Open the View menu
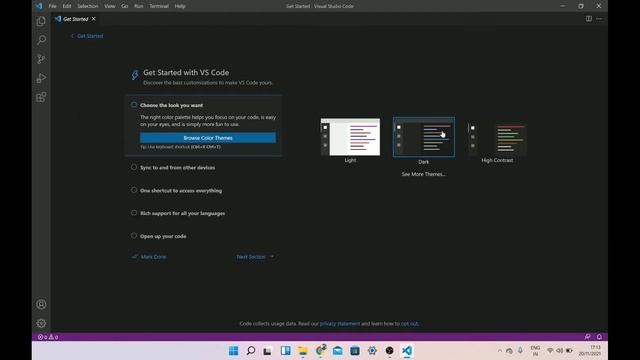Image resolution: width=640 pixels, height=360 pixels. pyautogui.click(x=110, y=6)
